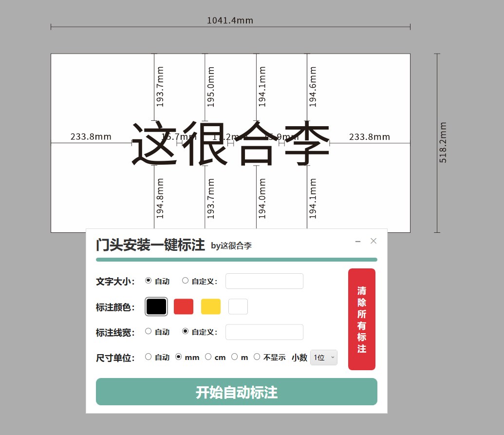Pick the black annotation color swatch

(x=156, y=306)
